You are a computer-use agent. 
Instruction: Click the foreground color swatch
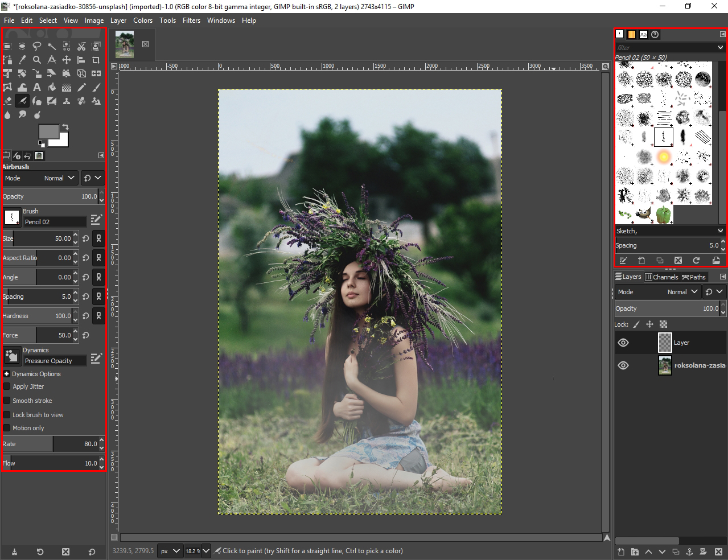[48, 132]
